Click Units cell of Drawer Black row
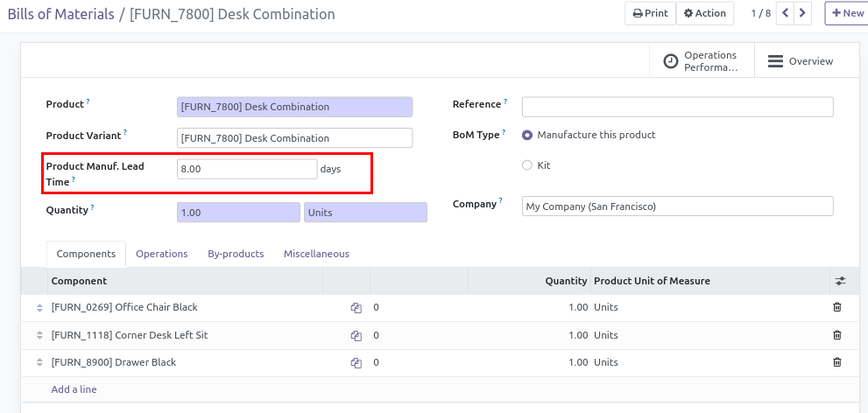This screenshot has width=868, height=413. coord(606,363)
